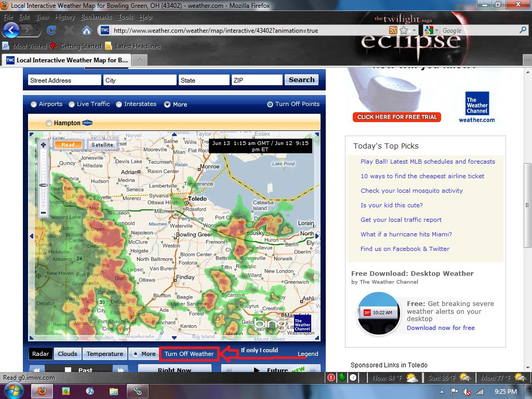Reload the page with the Refresh icon

point(51,31)
